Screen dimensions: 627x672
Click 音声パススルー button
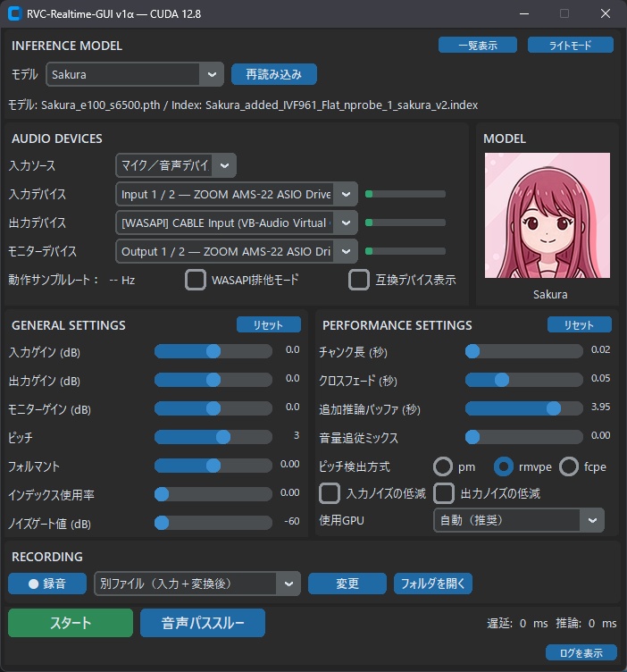click(203, 623)
